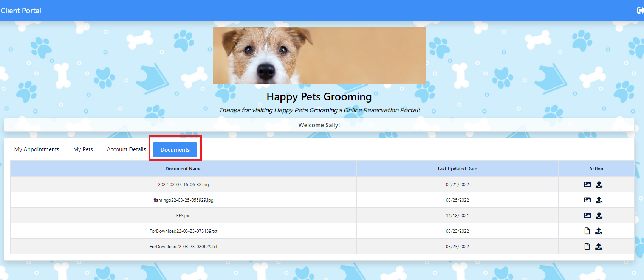644x280 pixels.
Task: Click the upload icon for ForDownload22-03-23-080629.txt
Action: [599, 246]
